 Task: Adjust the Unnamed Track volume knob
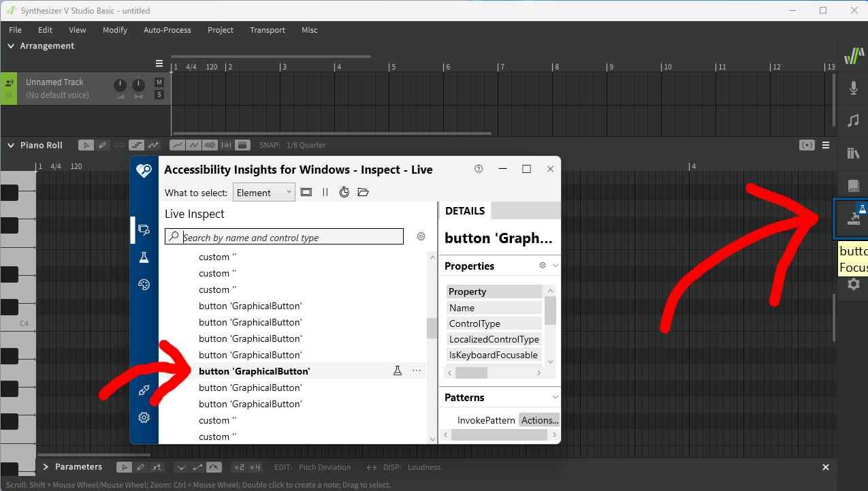120,85
